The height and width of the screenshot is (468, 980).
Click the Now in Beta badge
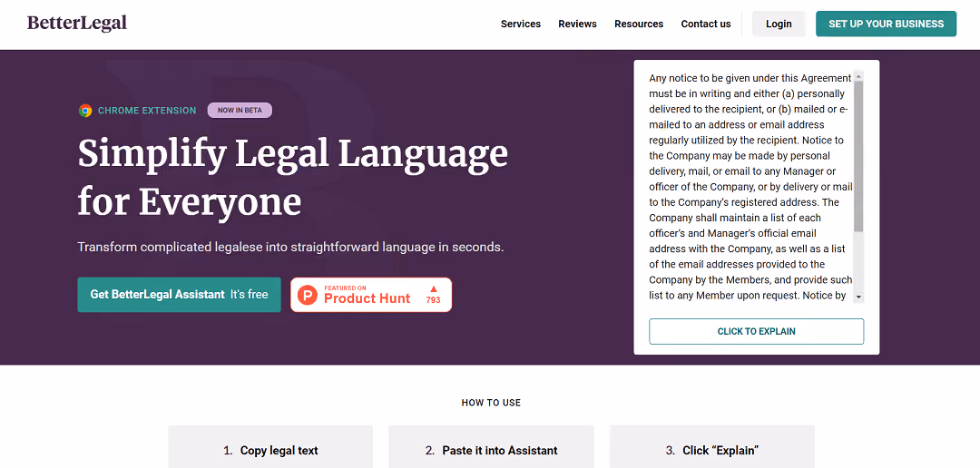coord(240,111)
